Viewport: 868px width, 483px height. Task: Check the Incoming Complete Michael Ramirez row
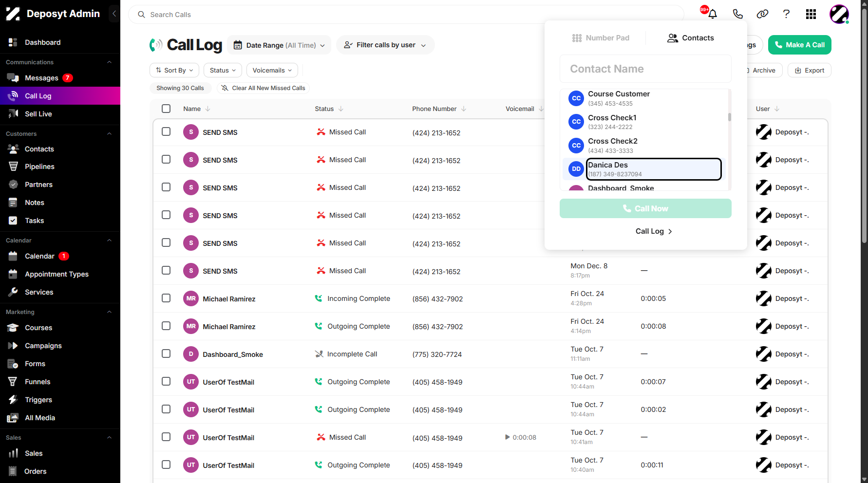[x=166, y=298]
